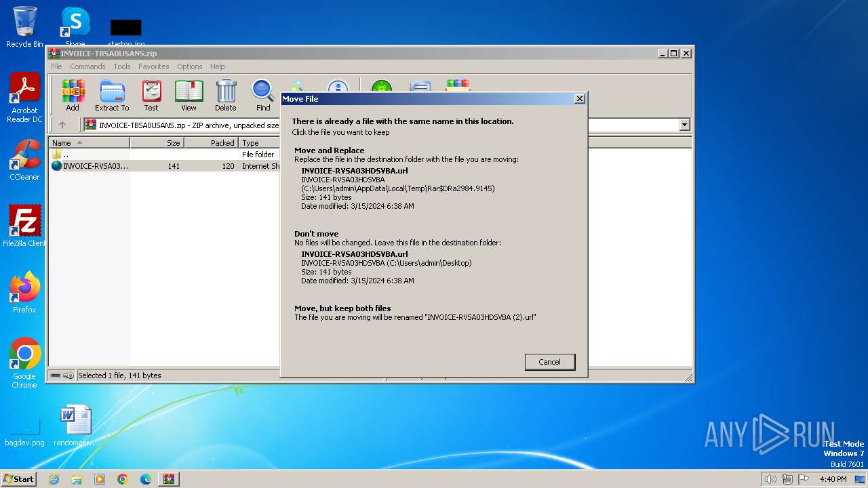Viewport: 868px width, 488px height.
Task: Click the Start button
Action: pyautogui.click(x=18, y=479)
